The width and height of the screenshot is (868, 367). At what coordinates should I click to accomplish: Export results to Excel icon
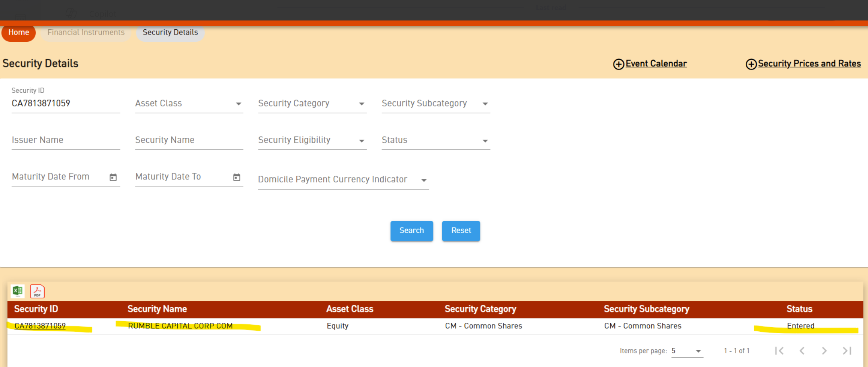(18, 291)
